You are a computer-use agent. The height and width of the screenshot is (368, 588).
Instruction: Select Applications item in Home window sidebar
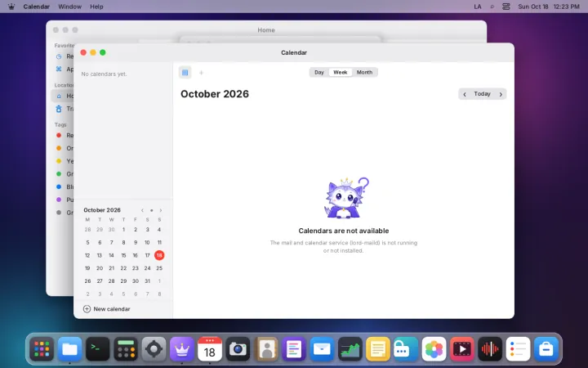(62, 69)
